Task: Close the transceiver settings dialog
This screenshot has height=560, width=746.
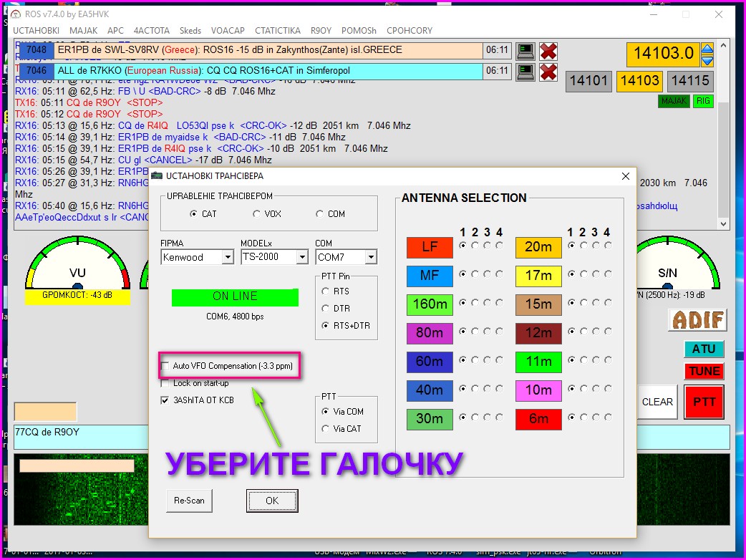Action: coord(625,176)
